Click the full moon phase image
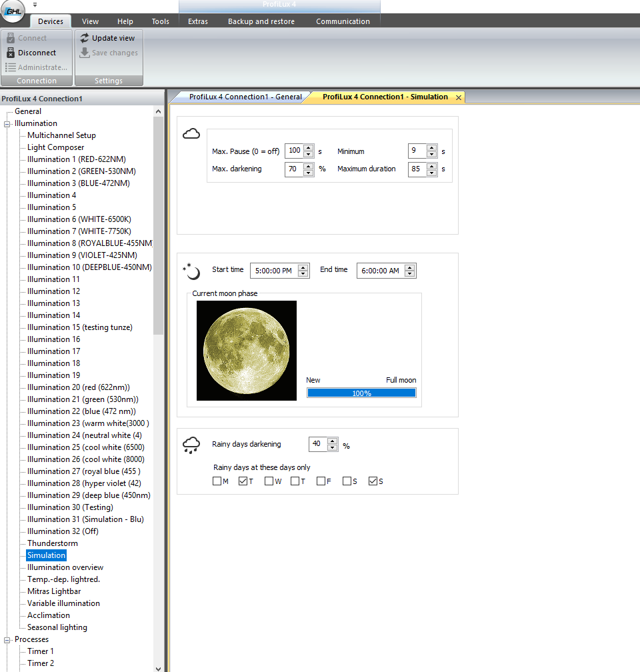 point(247,351)
